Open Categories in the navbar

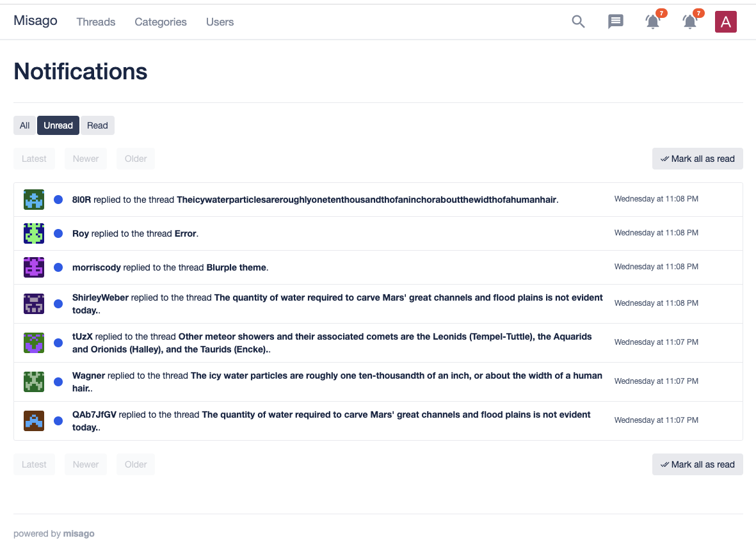click(161, 22)
